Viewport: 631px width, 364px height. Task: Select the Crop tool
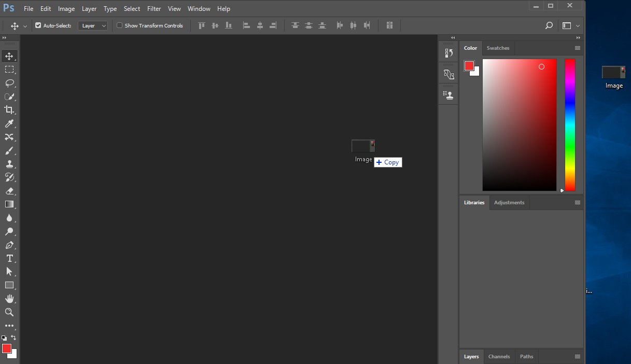click(x=9, y=110)
